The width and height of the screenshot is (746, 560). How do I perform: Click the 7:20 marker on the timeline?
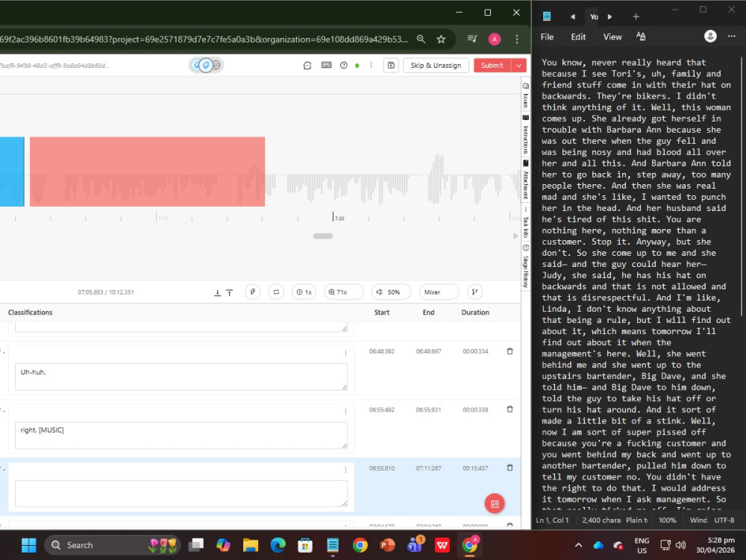[x=339, y=218]
